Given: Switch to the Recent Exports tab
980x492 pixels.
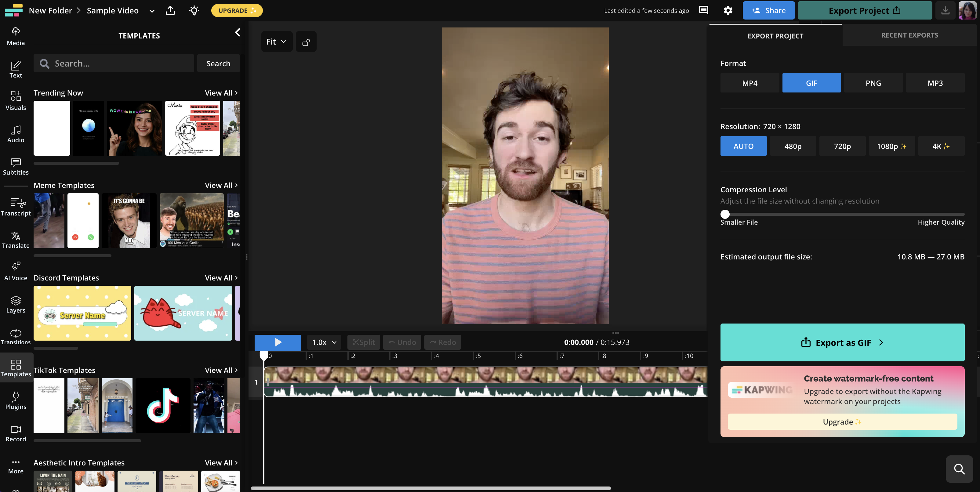Looking at the screenshot, I should point(909,35).
